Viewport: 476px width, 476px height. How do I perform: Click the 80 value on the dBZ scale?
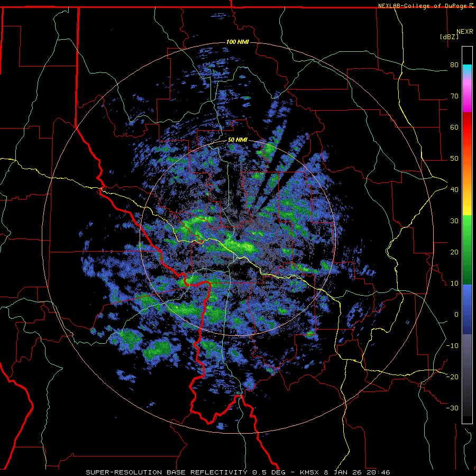tap(454, 65)
